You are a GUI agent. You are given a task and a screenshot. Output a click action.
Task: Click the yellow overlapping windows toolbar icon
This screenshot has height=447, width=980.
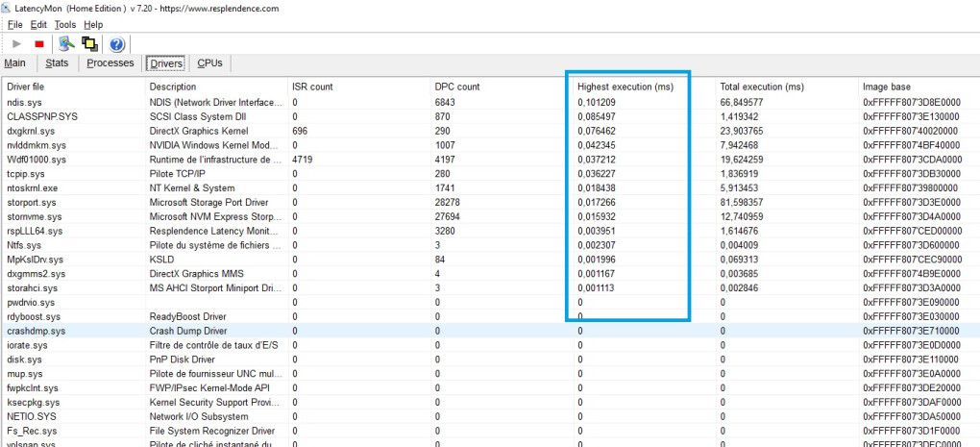click(x=90, y=43)
